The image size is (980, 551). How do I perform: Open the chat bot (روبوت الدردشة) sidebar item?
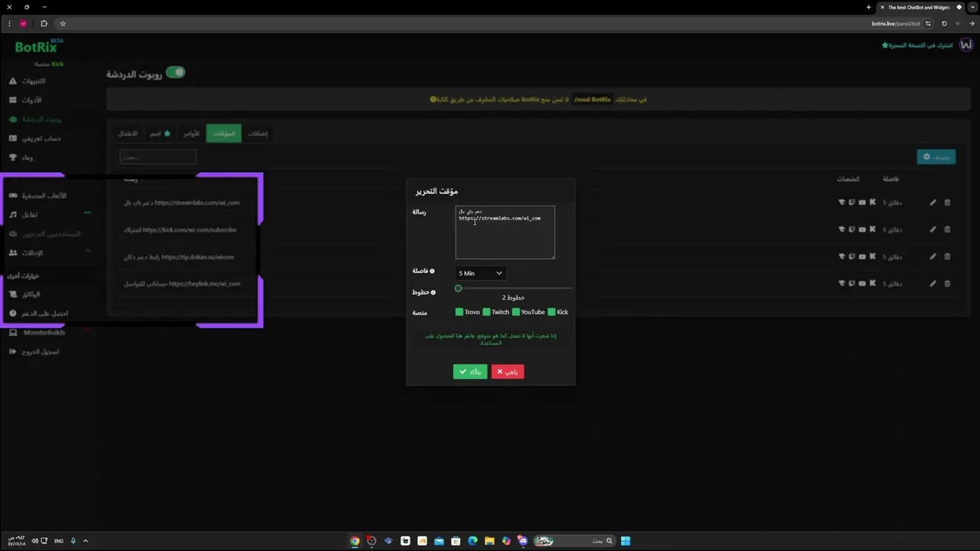35,119
